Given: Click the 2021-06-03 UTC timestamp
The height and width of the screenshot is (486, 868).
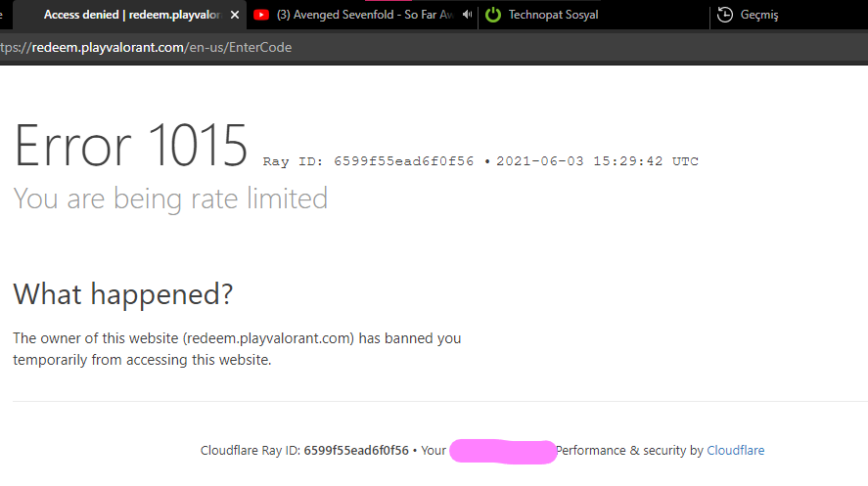Looking at the screenshot, I should 597,161.
